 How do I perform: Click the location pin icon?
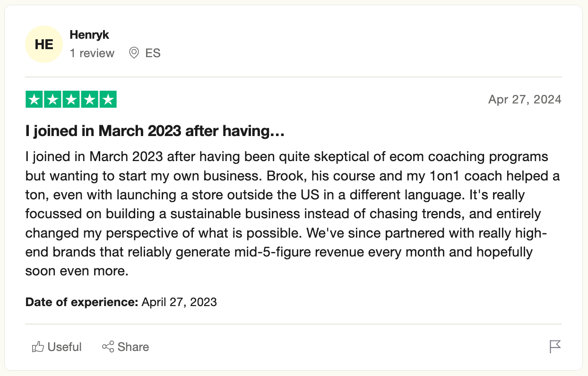pyautogui.click(x=134, y=53)
